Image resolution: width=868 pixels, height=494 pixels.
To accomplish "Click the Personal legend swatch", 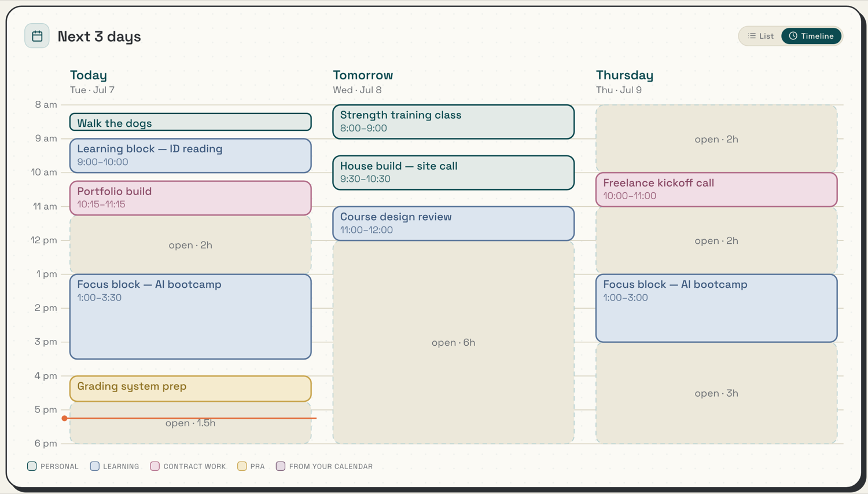I will pyautogui.click(x=32, y=466).
